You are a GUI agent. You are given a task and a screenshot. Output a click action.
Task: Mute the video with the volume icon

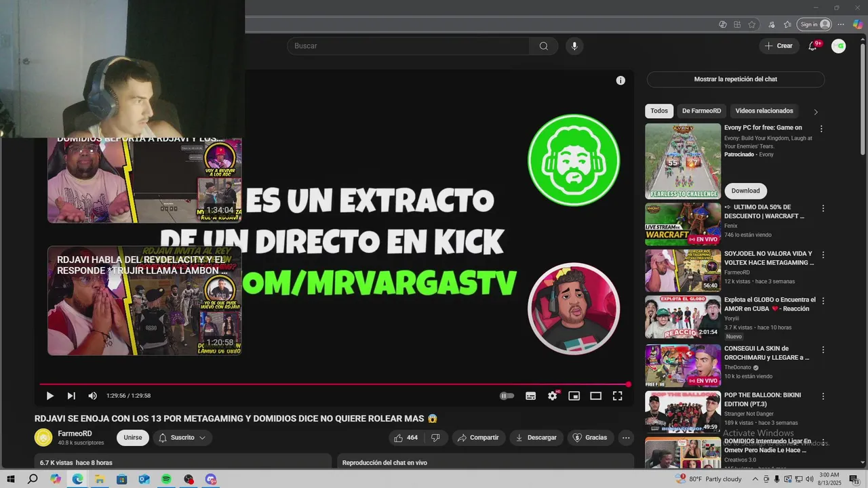tap(93, 396)
